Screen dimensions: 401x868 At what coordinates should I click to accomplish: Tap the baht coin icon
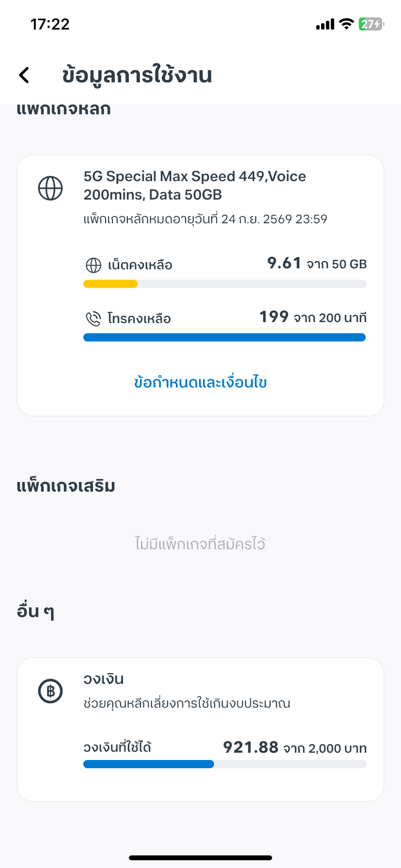click(x=50, y=691)
